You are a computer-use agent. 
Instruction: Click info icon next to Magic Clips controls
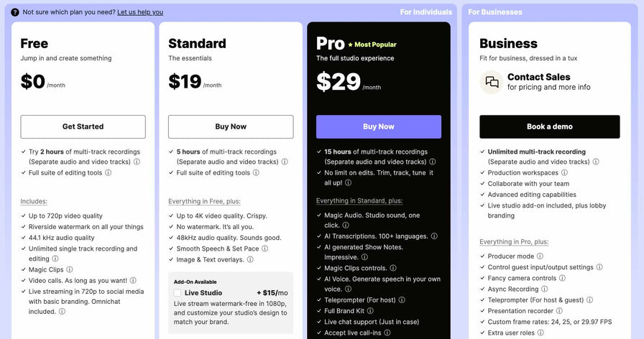click(x=395, y=268)
